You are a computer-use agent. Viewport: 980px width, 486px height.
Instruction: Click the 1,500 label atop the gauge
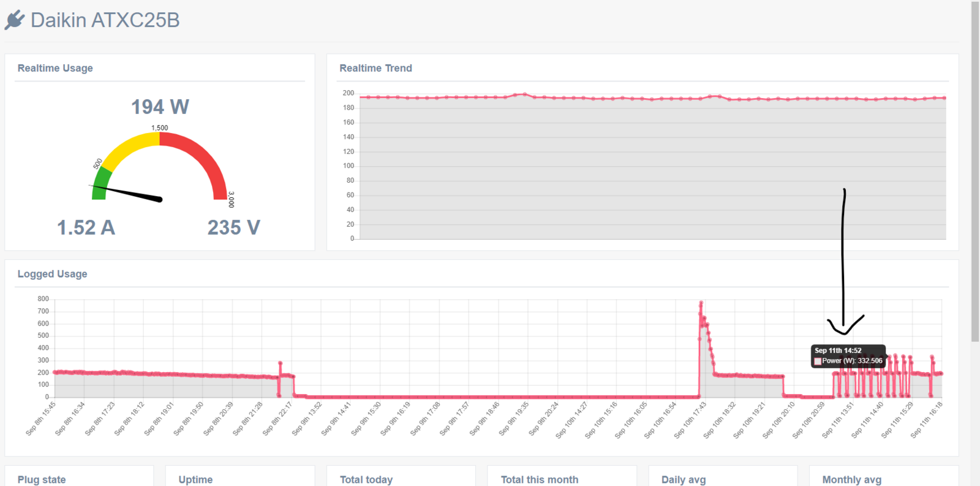[160, 128]
